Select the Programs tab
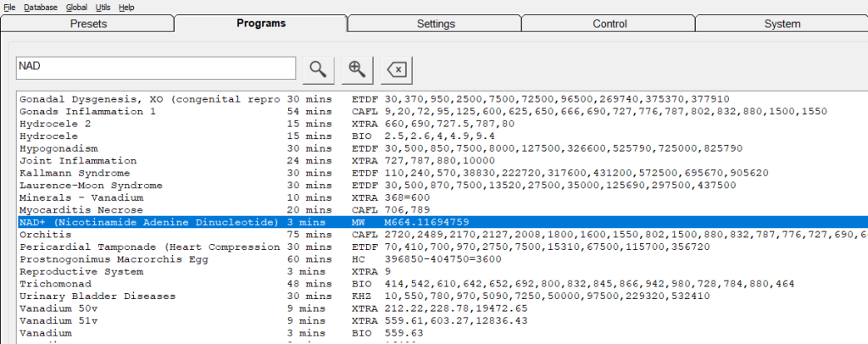 click(x=260, y=24)
